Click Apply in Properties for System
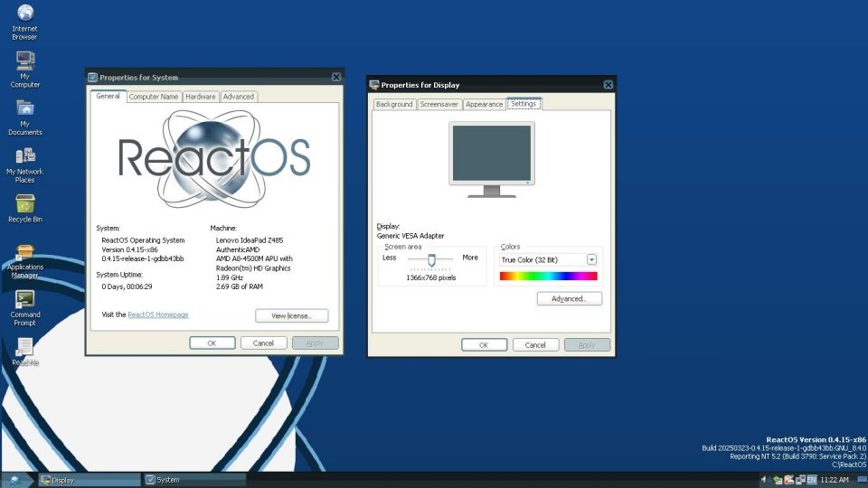This screenshot has height=488, width=868. tap(315, 343)
